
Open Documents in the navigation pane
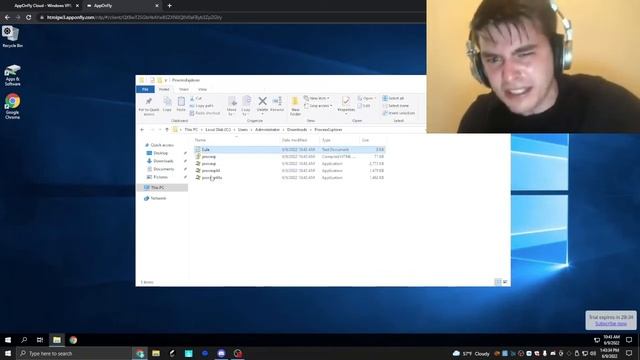[160, 169]
